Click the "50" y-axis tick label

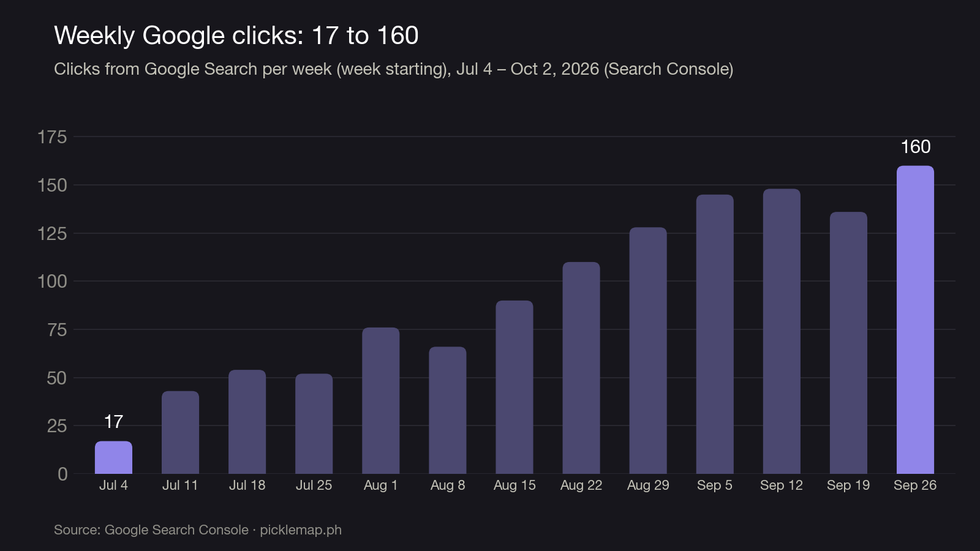pos(57,378)
